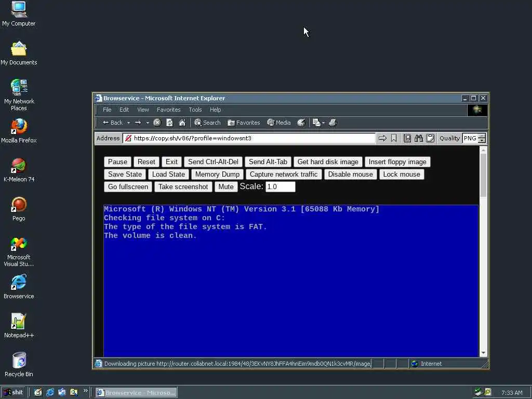The height and width of the screenshot is (399, 532).
Task: Select the Microsoft Visual Studio desktop shortcut
Action: [x=19, y=252]
